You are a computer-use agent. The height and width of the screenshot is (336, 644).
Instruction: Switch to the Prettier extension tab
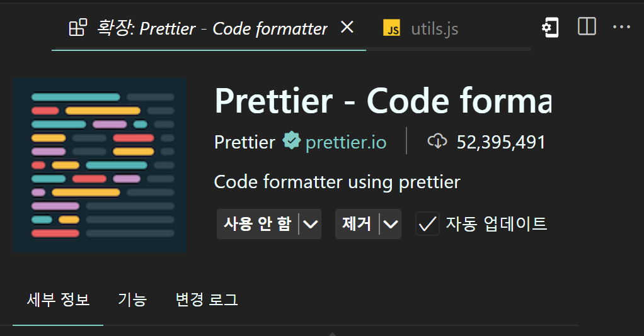pyautogui.click(x=209, y=28)
